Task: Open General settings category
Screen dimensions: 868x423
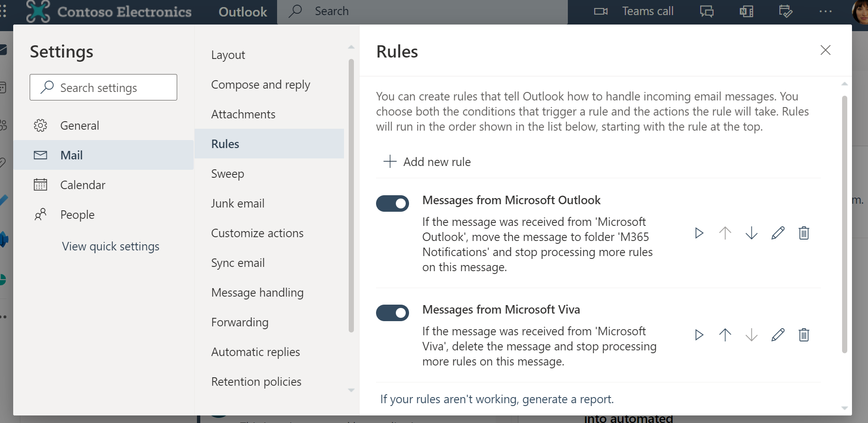Action: click(104, 125)
